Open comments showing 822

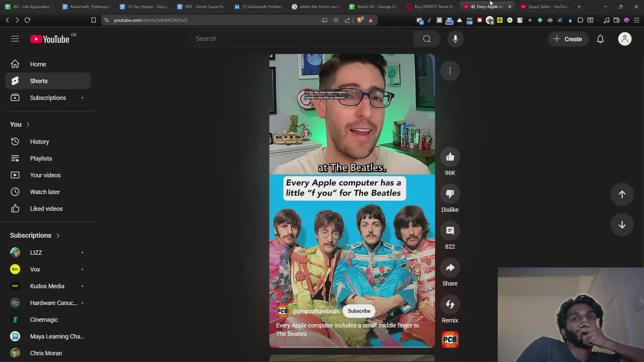click(x=450, y=231)
